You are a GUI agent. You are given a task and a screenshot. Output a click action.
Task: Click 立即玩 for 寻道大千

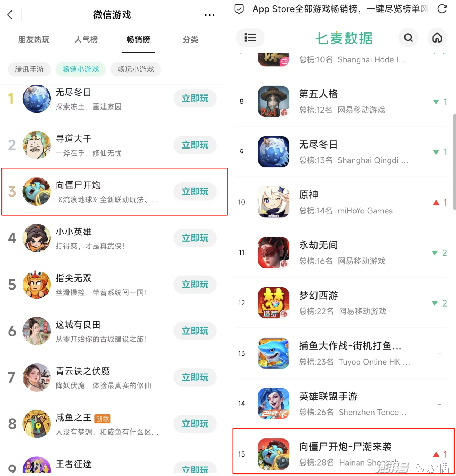coord(195,145)
